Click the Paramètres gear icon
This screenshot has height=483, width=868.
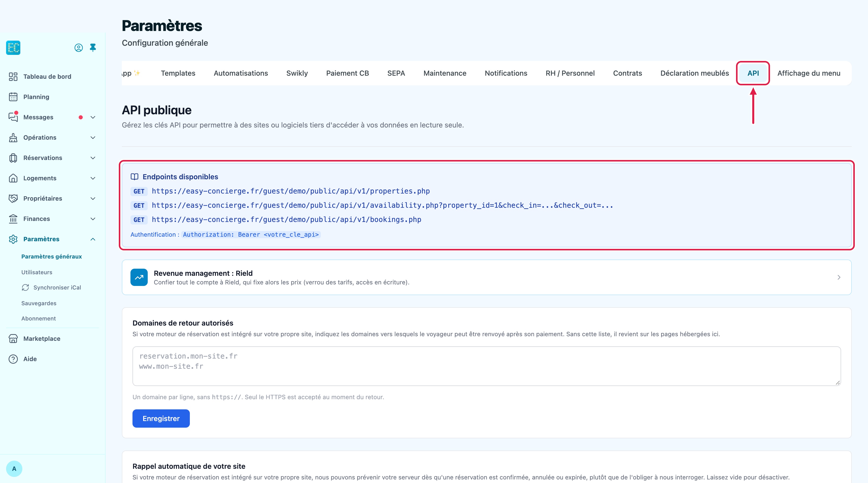pos(13,239)
